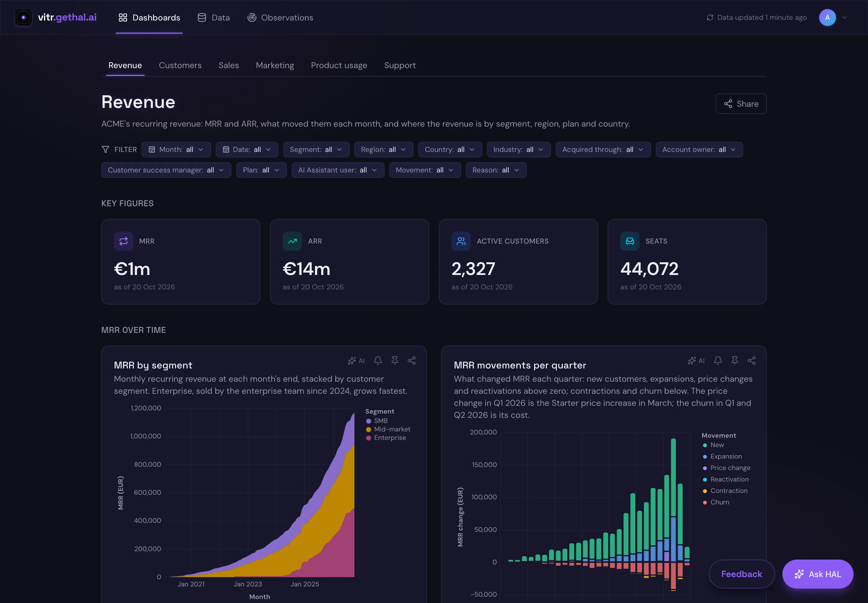The image size is (868, 603).
Task: Pin the MRR by segment chart
Action: [x=395, y=360]
